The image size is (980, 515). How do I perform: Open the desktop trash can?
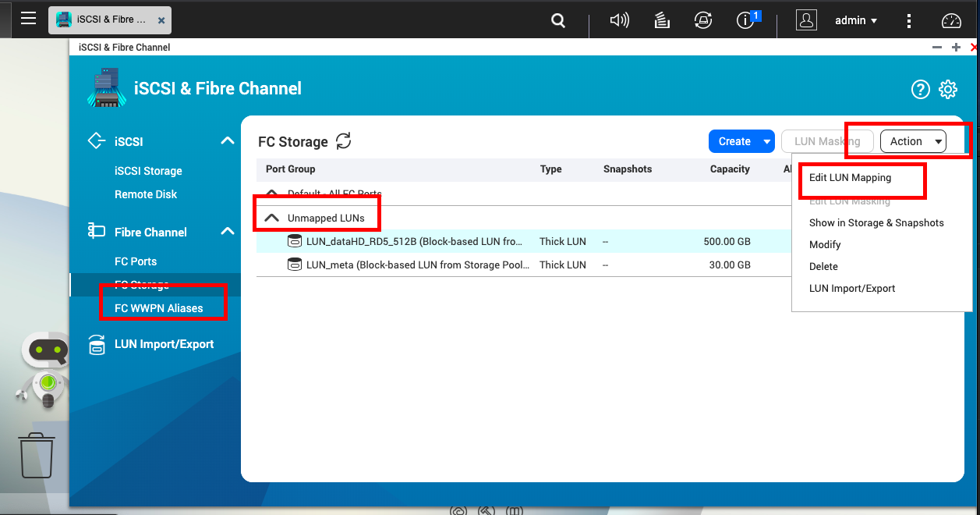pyautogui.click(x=36, y=455)
